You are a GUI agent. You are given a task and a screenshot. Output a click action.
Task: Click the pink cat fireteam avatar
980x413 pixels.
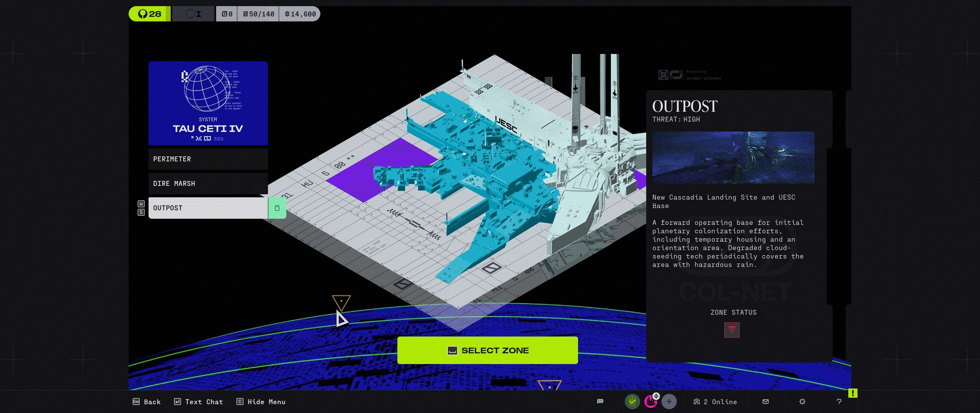pyautogui.click(x=650, y=402)
